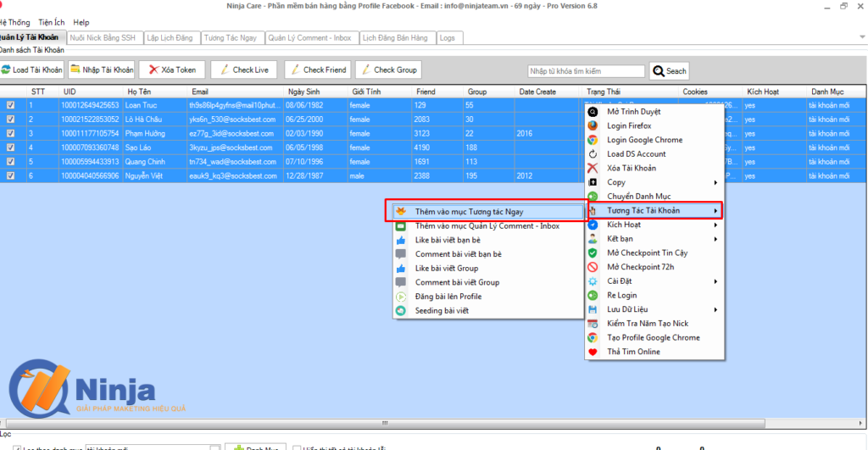Image resolution: width=868 pixels, height=450 pixels.
Task: Click the thumbs-up icon for Like bài viết bạn bè
Action: [x=401, y=240]
